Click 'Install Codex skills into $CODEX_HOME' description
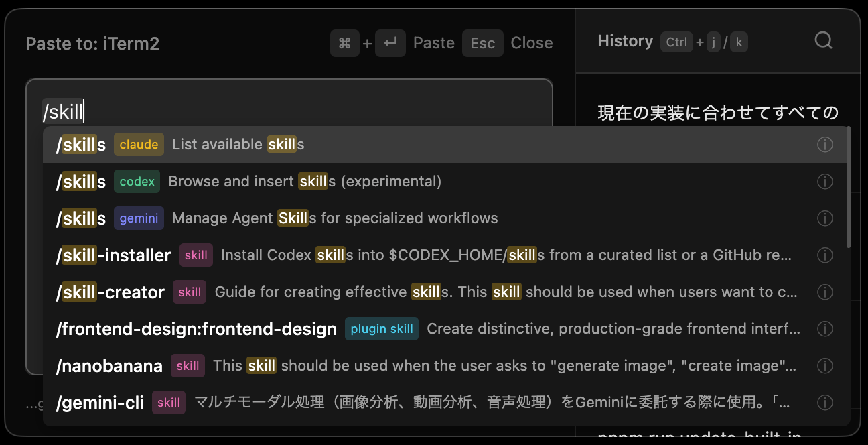The width and height of the screenshot is (868, 445). pyautogui.click(x=506, y=255)
